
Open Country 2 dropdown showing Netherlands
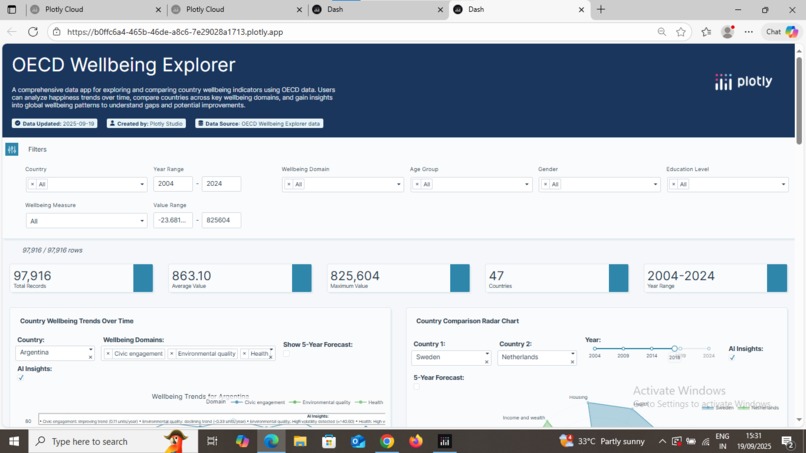(537, 357)
